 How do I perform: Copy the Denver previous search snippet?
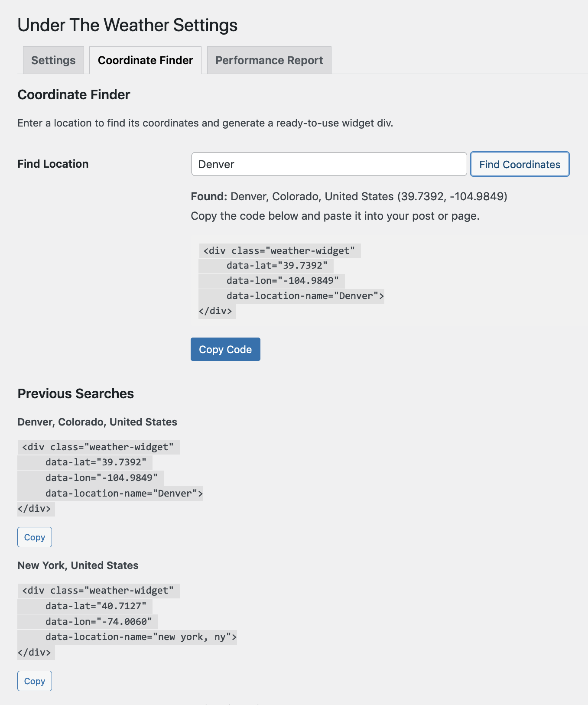(35, 537)
